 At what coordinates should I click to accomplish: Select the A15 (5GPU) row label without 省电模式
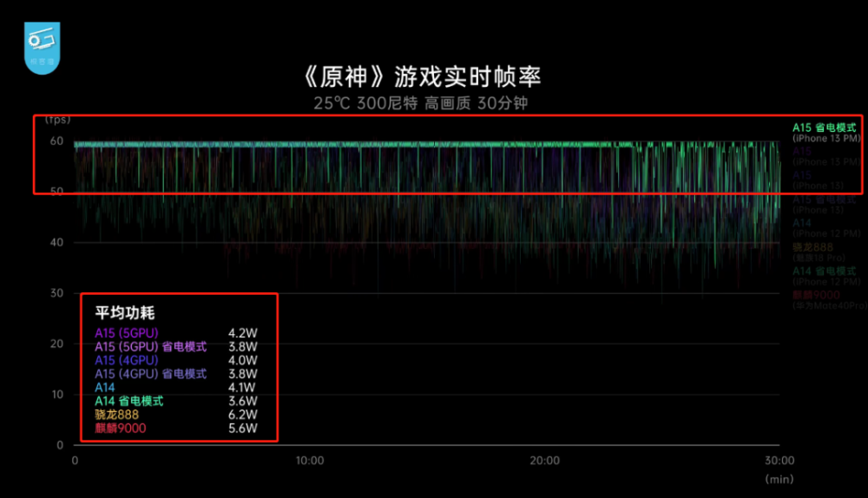126,333
